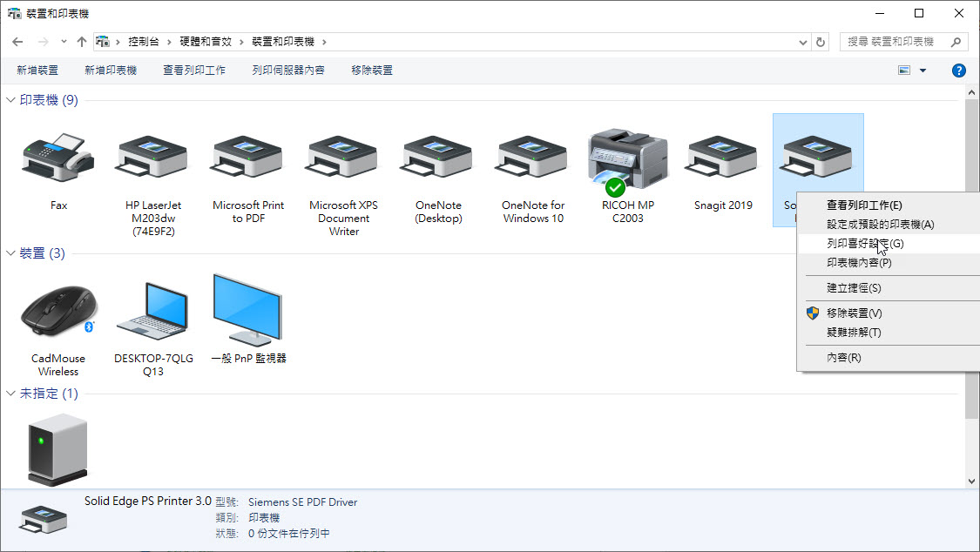Image resolution: width=980 pixels, height=552 pixels.
Task: Select 一般 PnP 監視器 monitor icon
Action: pos(248,310)
